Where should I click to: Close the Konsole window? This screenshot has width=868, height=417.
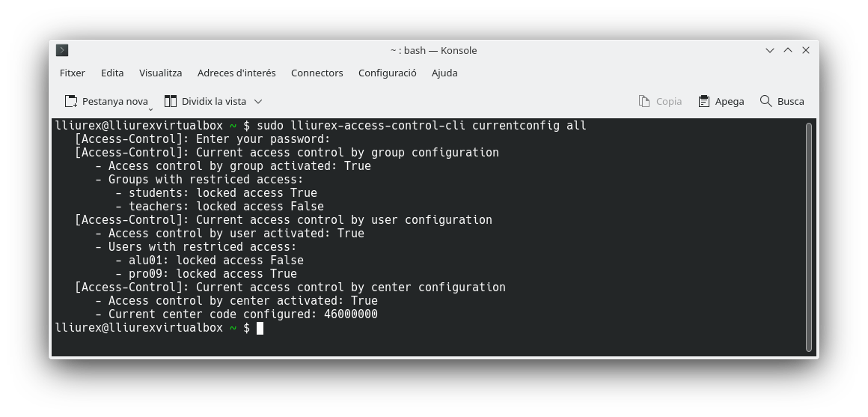click(x=806, y=50)
